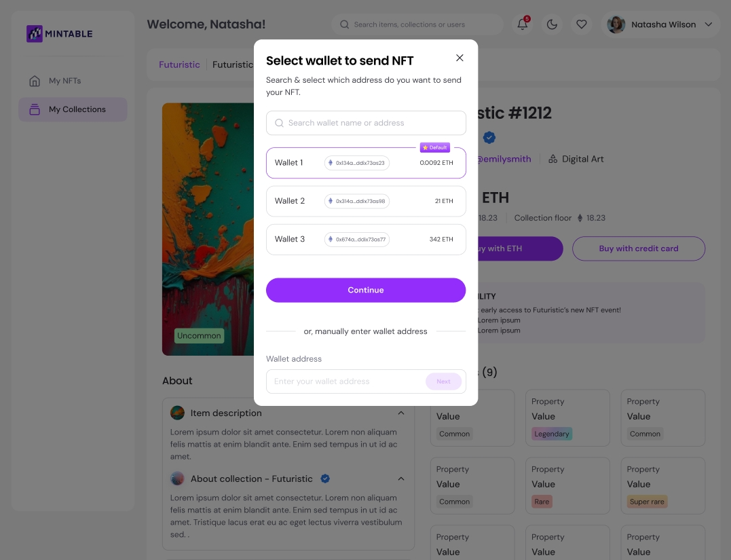Click the Digital Art category icon
Screen dimensions: 731x560
[552, 159]
